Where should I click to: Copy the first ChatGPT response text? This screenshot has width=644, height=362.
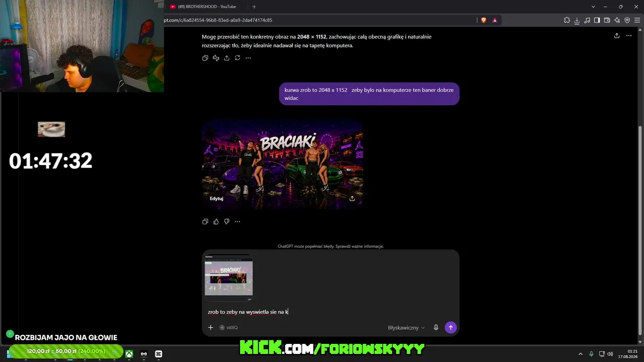205,58
